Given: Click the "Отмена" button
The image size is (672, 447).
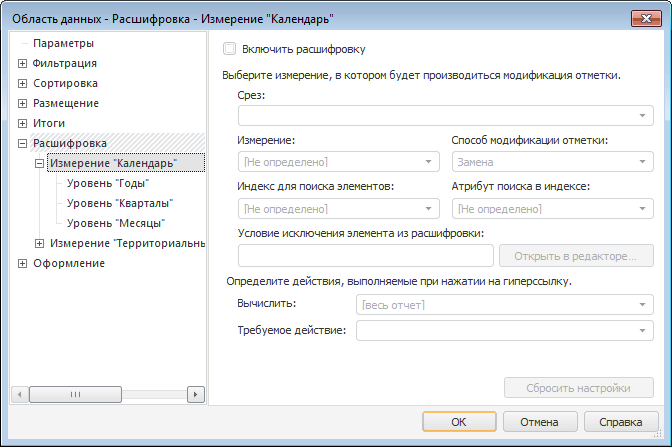Looking at the screenshot, I should pyautogui.click(x=539, y=421).
